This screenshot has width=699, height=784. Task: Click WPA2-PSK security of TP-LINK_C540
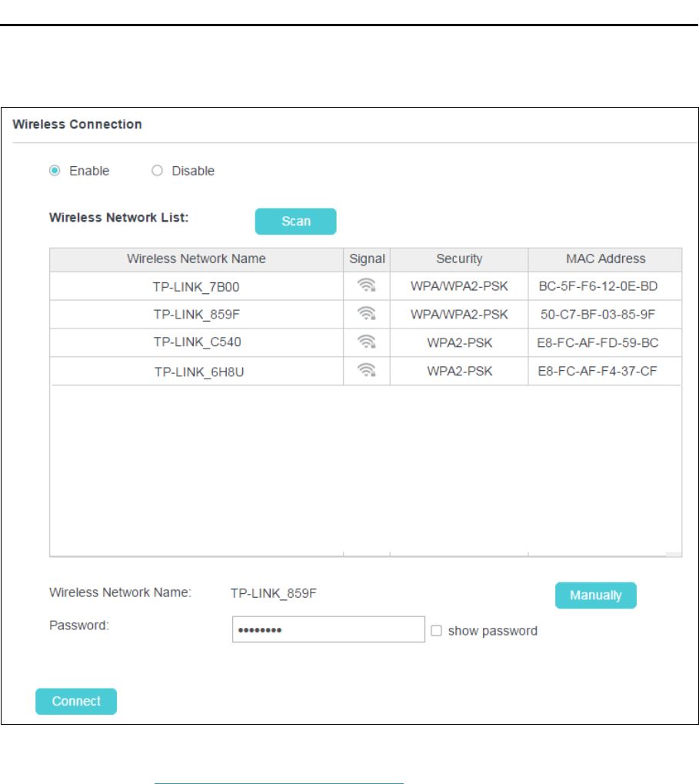(x=460, y=342)
